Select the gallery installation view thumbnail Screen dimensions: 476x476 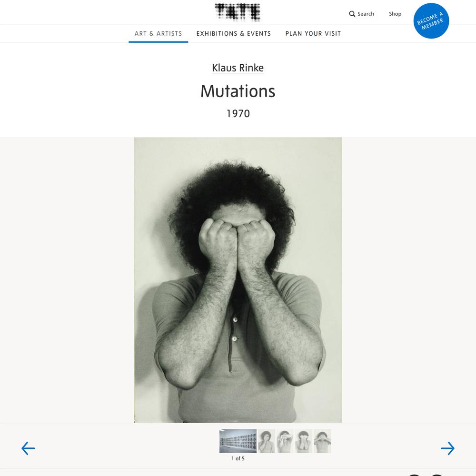(238, 441)
